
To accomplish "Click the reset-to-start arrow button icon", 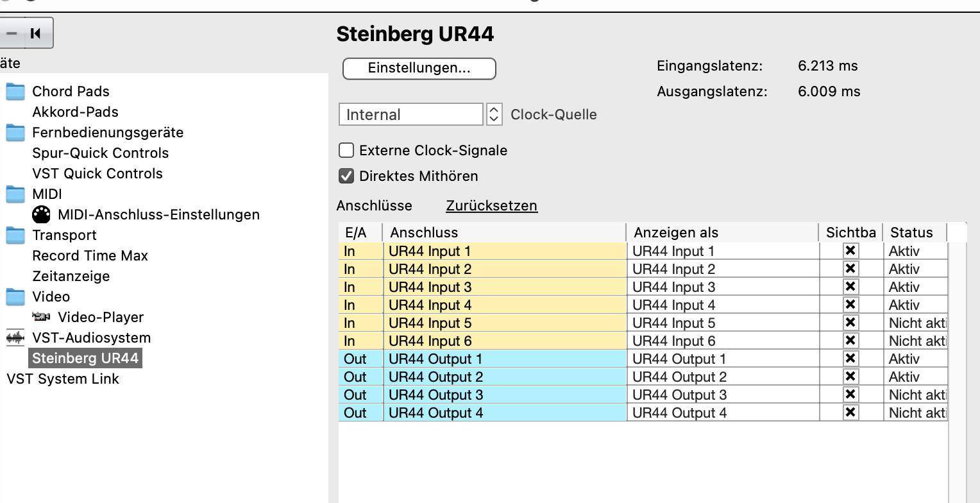I will point(37,33).
